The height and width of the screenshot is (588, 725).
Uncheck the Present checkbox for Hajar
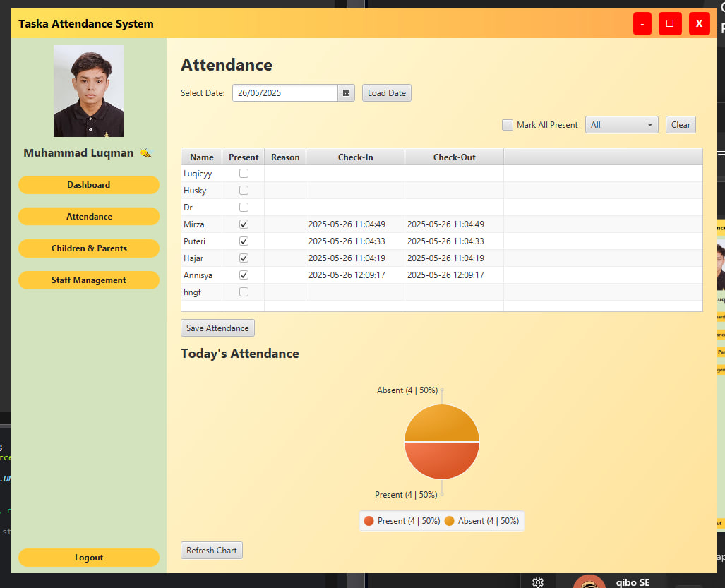[x=244, y=258]
